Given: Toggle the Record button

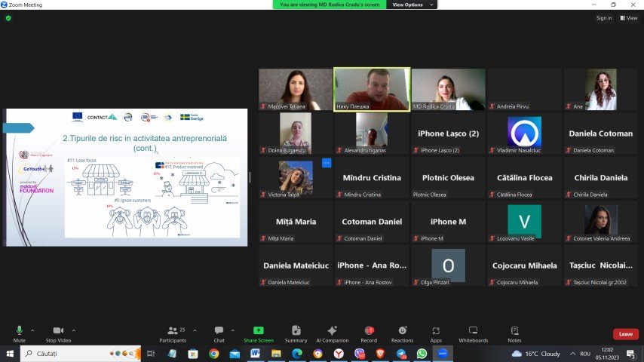Looking at the screenshot, I should [x=369, y=334].
